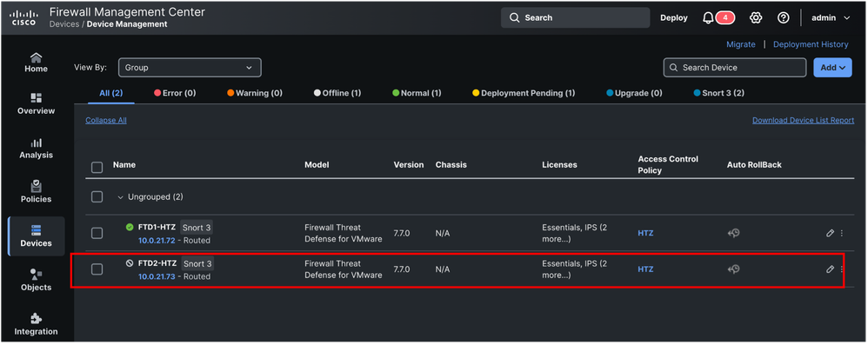Image resolution: width=868 pixels, height=345 pixels.
Task: Click Snort 3 tag on FTD1-HTZ
Action: pyautogui.click(x=197, y=227)
